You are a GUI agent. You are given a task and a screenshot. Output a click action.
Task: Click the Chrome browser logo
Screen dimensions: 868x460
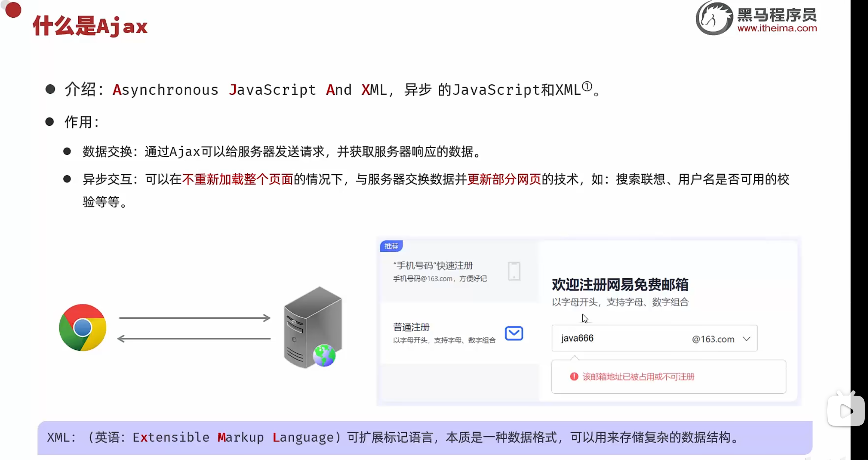coord(83,328)
